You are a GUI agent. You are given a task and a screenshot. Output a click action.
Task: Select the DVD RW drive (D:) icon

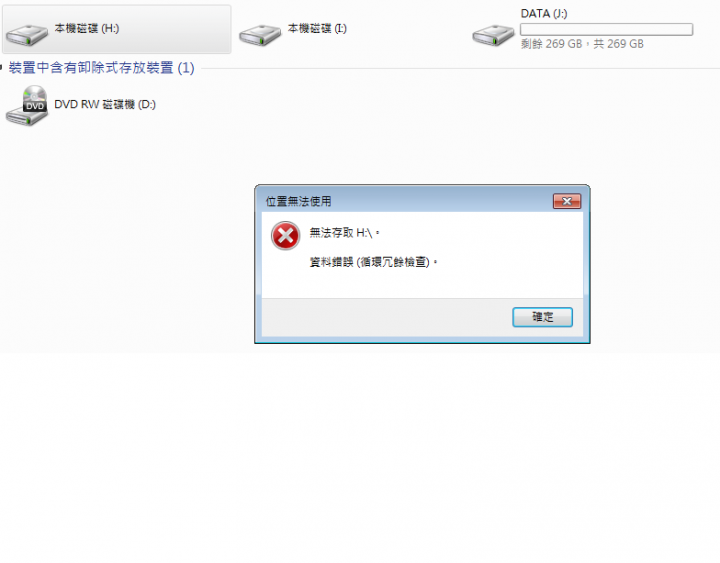27,105
